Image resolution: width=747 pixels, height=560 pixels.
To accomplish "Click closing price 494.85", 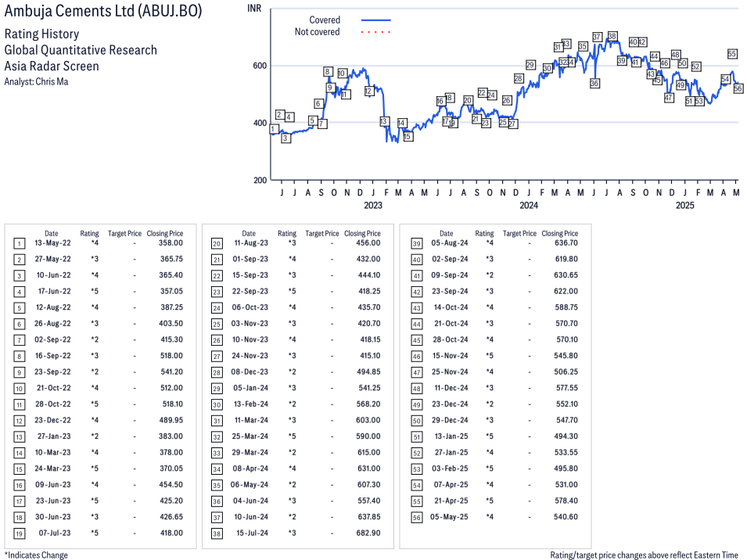I will click(368, 372).
